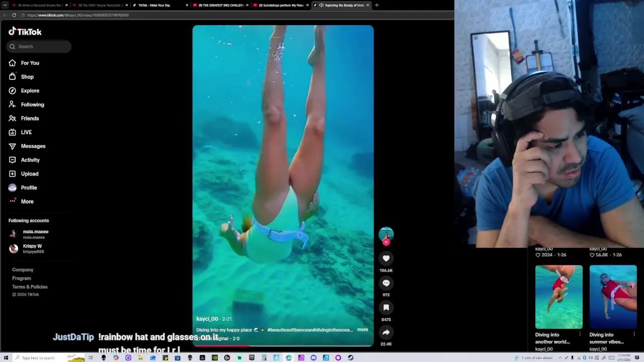644x362 pixels.
Task: Open the Profile page
Action: coord(23,188)
